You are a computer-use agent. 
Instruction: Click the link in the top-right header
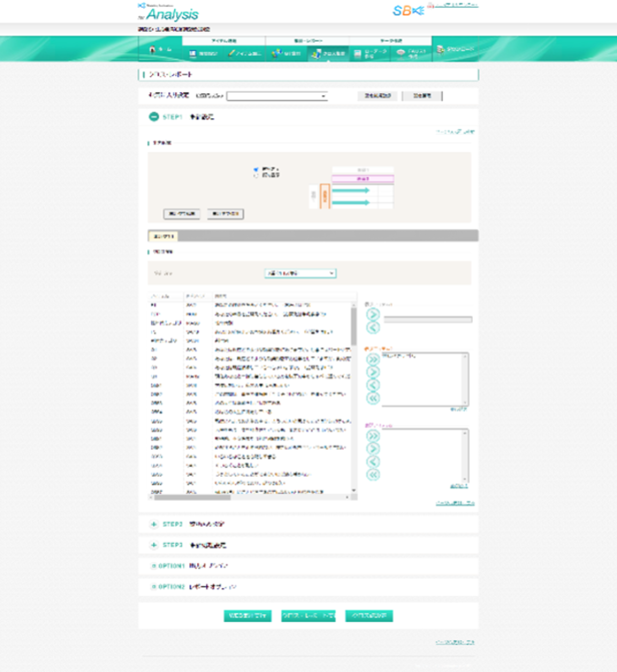point(456,5)
